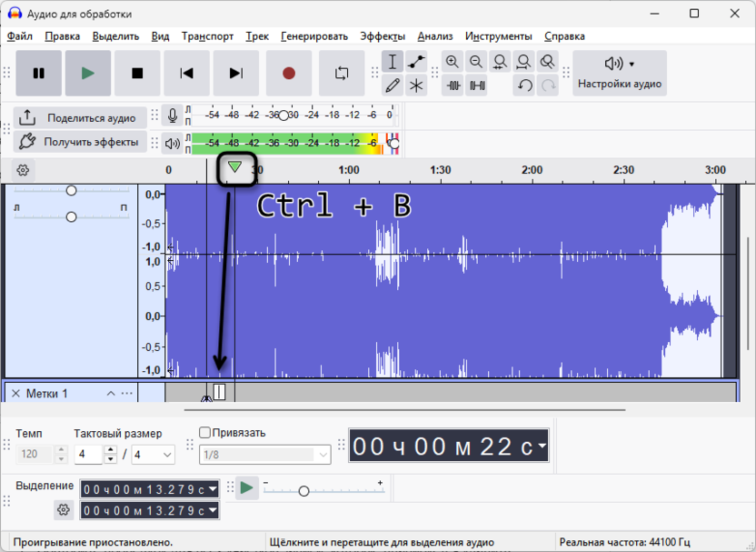Select the Envelope tool
The width and height of the screenshot is (756, 552).
point(416,62)
